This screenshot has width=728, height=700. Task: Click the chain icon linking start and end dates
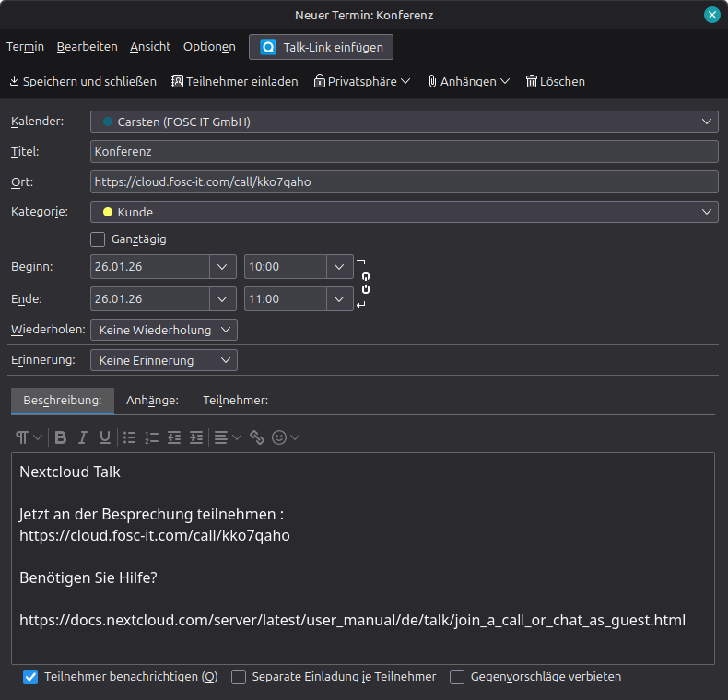click(365, 283)
